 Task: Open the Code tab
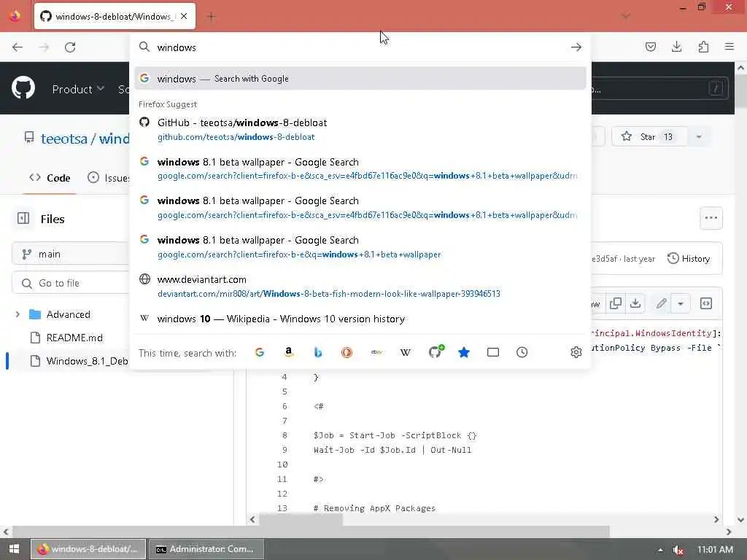(50, 178)
